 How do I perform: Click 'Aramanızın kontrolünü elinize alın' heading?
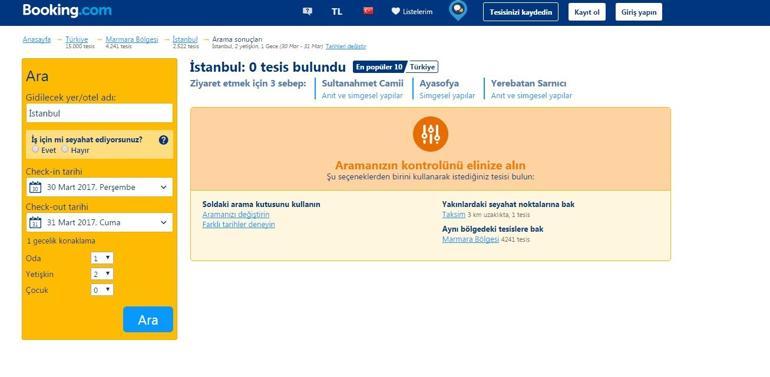[430, 165]
